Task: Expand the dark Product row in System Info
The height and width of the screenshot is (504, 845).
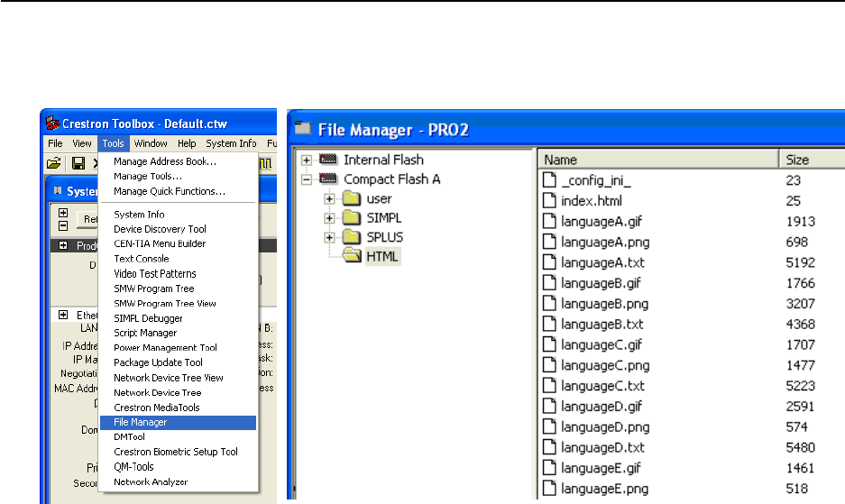Action: click(63, 245)
